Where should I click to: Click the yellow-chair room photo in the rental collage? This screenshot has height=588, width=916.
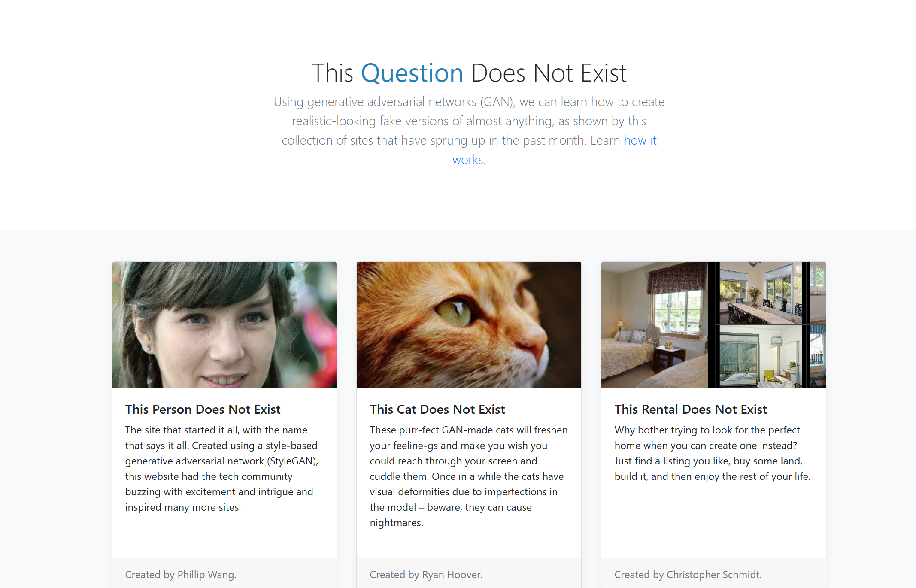(x=760, y=357)
